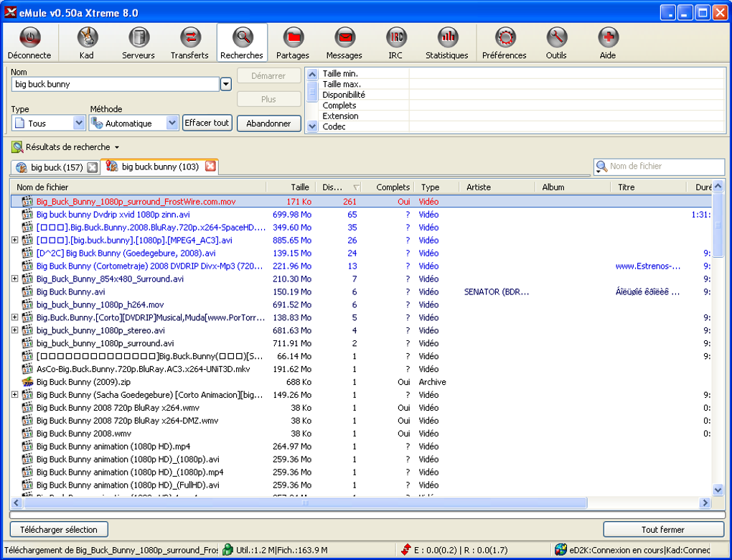
Task: Click the user status icon in status bar
Action: 227,550
